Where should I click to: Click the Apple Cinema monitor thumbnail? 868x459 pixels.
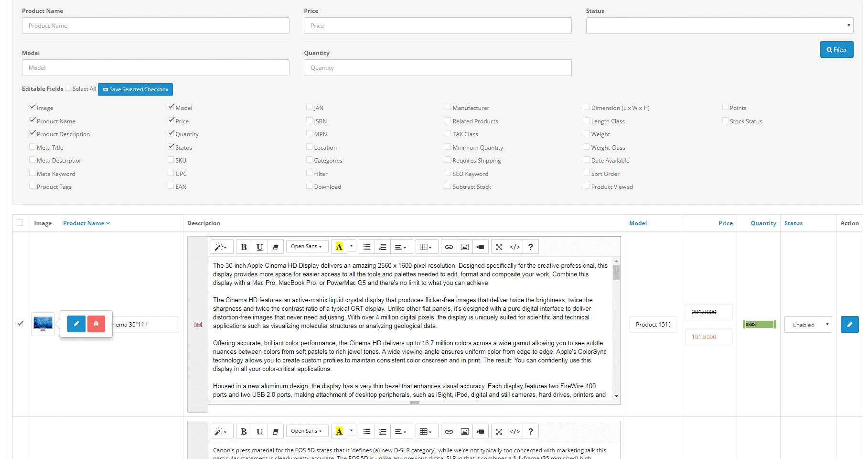tap(43, 324)
